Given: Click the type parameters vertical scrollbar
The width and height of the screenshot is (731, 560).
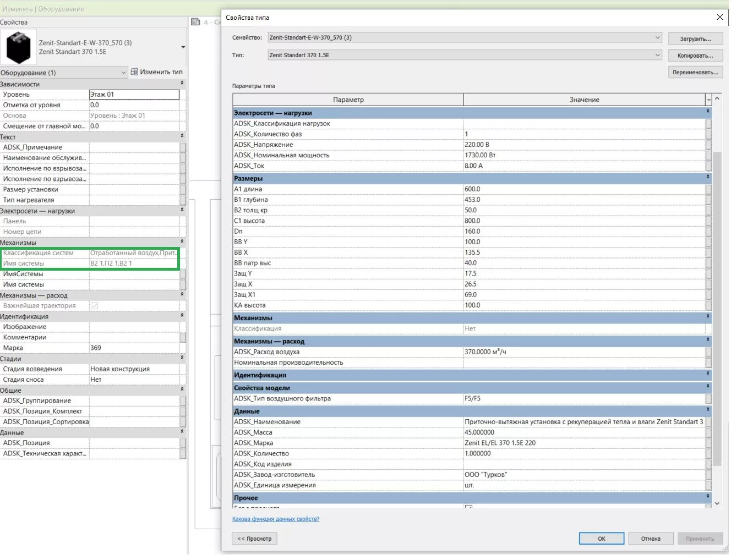Looking at the screenshot, I should pyautogui.click(x=717, y=308).
